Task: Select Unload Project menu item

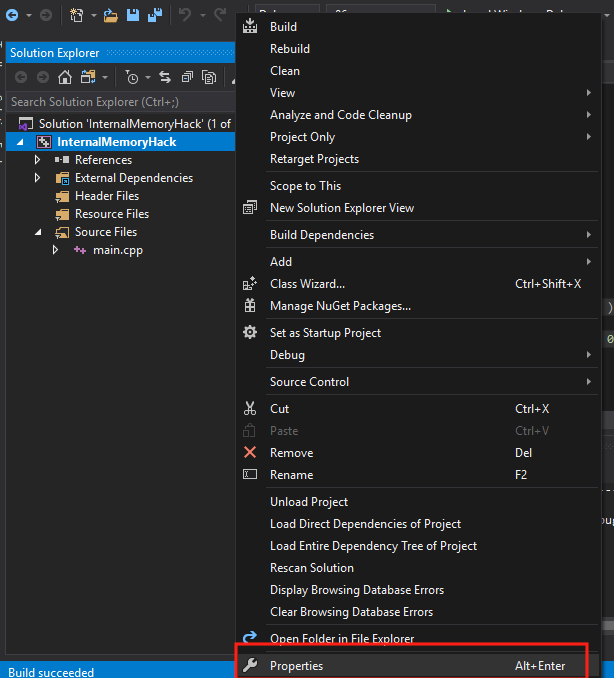Action: [x=309, y=502]
